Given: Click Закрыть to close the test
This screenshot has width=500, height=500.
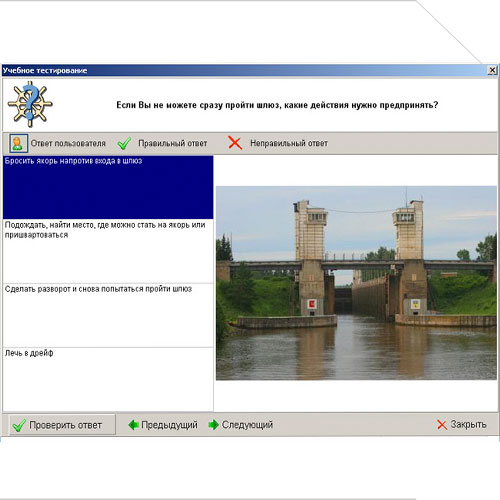Looking at the screenshot, I should click(x=462, y=424).
